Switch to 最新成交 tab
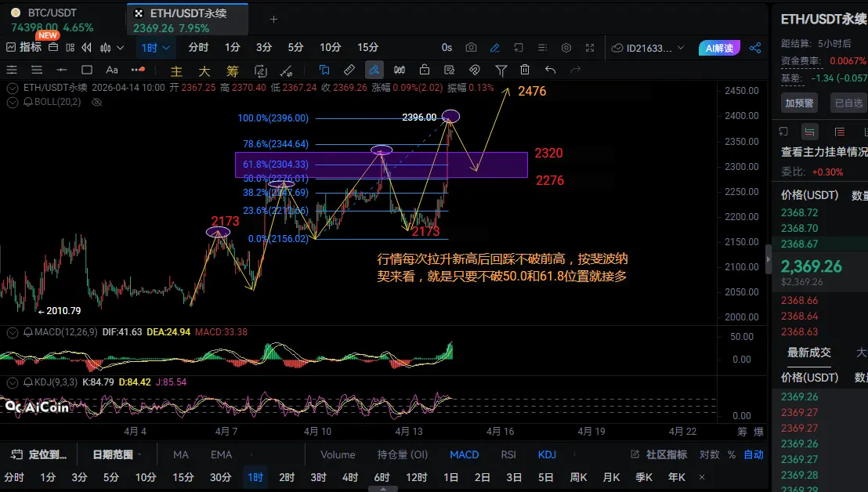The image size is (868, 492). click(808, 352)
